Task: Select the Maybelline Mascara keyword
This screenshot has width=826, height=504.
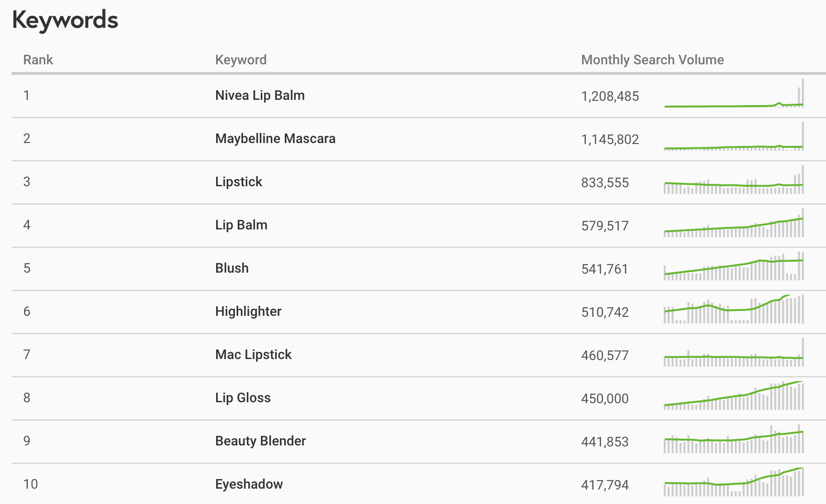Action: pos(275,139)
